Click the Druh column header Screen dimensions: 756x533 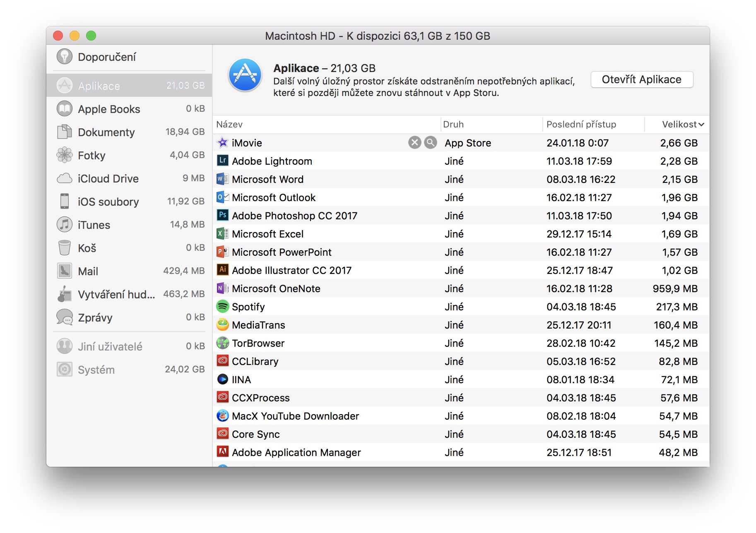pos(453,125)
